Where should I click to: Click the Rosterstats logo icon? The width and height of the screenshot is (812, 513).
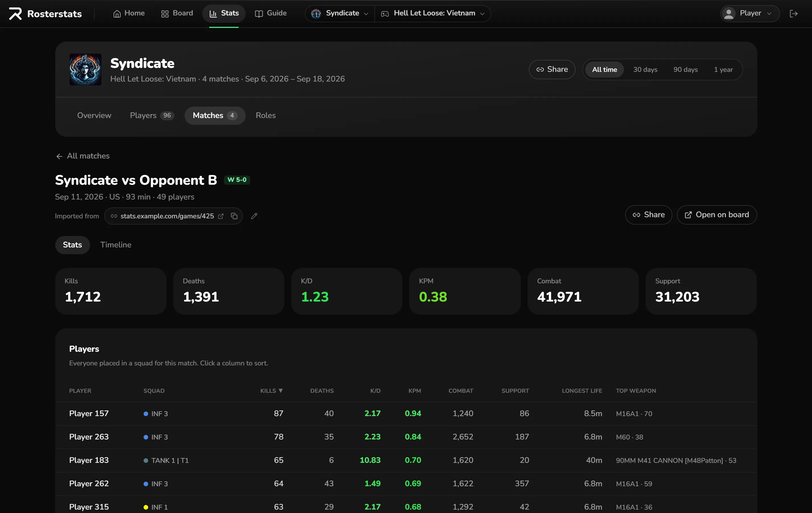point(15,13)
